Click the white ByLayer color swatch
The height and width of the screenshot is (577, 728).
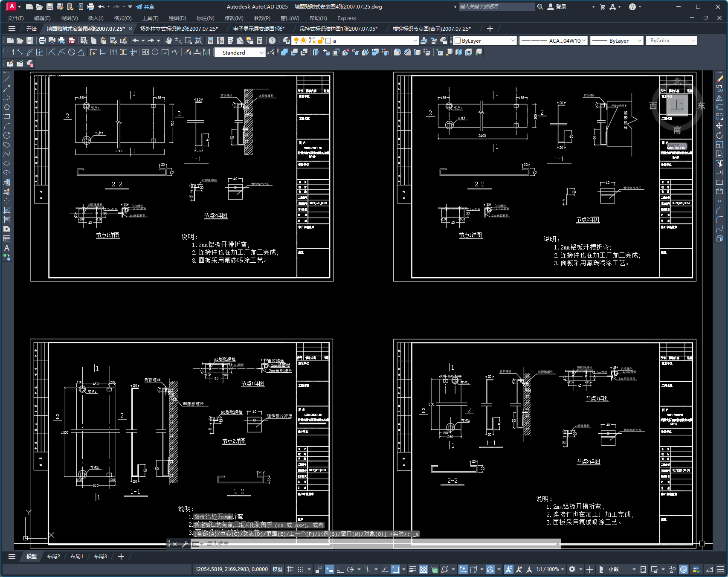(458, 41)
